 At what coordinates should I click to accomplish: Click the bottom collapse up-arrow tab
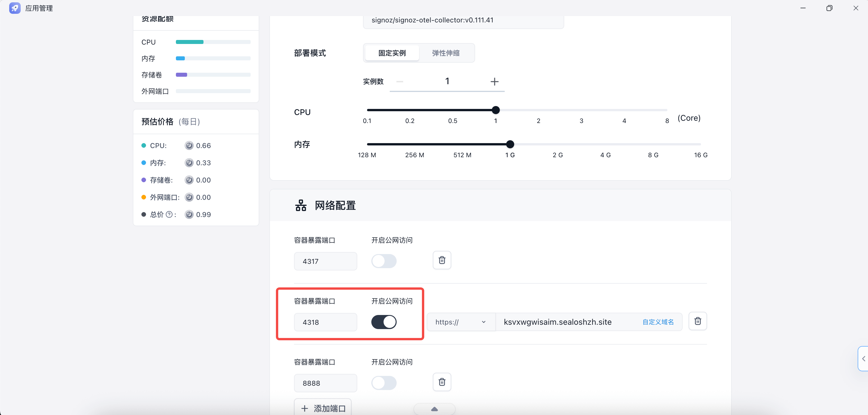pos(434,409)
